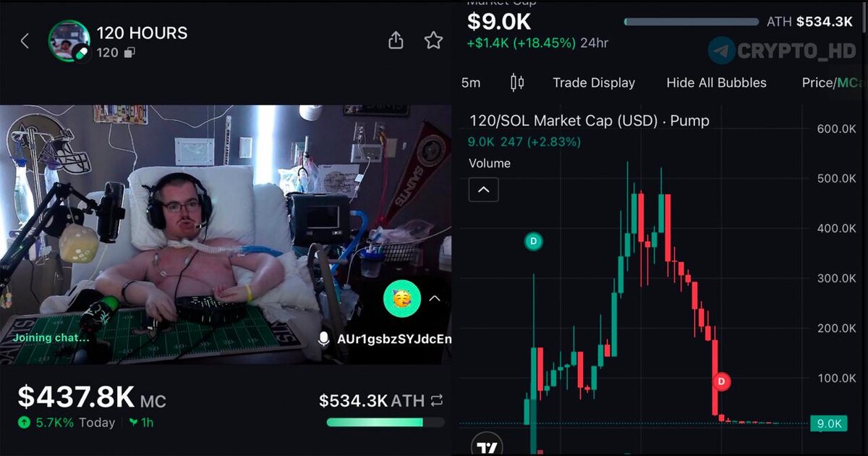The height and width of the screenshot is (456, 868).
Task: Tap the share icon in the header
Action: [x=396, y=41]
